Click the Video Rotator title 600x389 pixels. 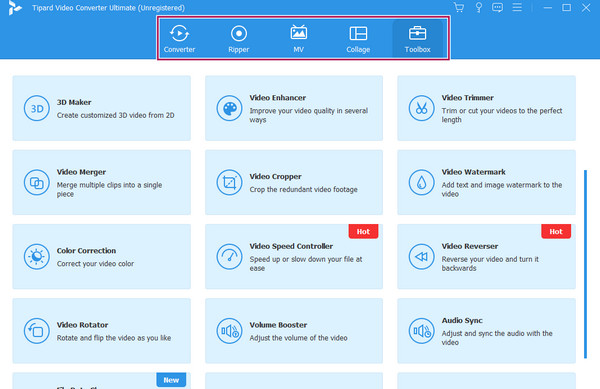[x=82, y=325]
